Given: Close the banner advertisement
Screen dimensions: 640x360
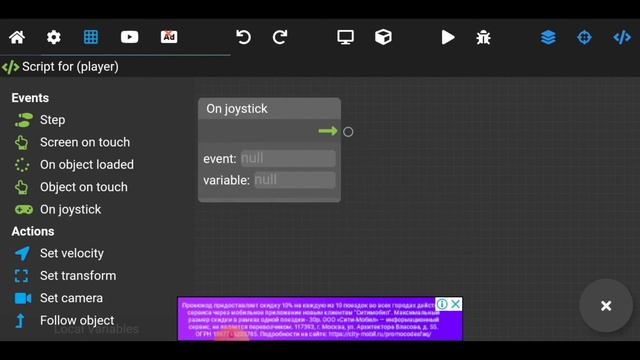Looking at the screenshot, I should (x=456, y=304).
